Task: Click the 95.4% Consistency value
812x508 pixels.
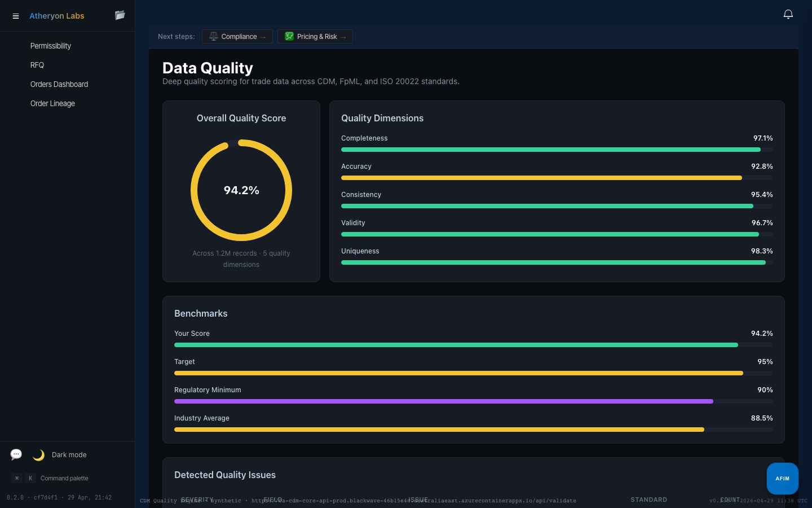Action: point(762,195)
